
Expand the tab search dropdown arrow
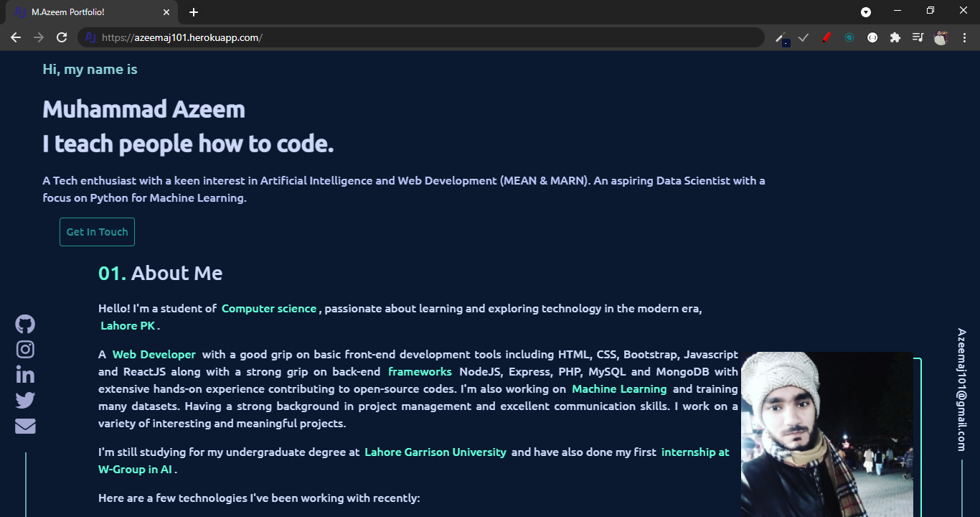(866, 12)
